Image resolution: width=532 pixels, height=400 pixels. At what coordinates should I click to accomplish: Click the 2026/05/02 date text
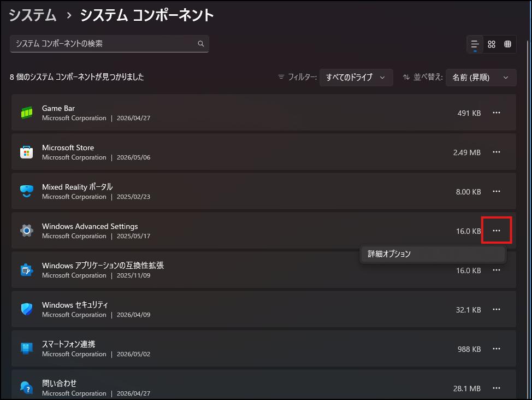click(133, 354)
